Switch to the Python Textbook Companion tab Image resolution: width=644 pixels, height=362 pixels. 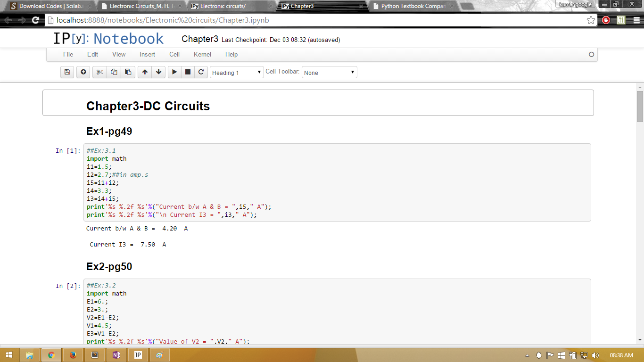[x=413, y=6]
